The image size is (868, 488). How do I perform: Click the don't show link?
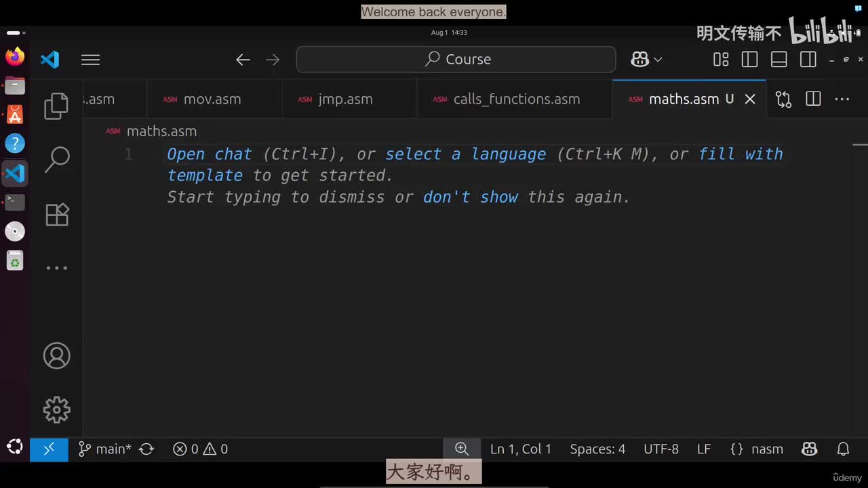pos(471,197)
